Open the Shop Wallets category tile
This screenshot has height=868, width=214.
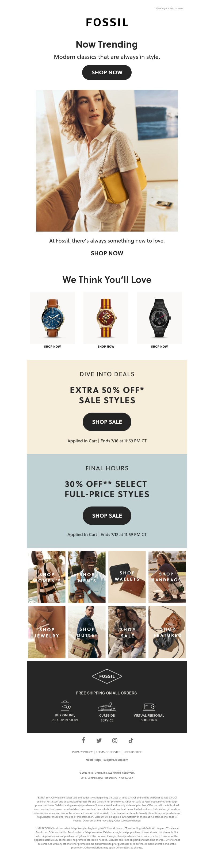coord(127,577)
